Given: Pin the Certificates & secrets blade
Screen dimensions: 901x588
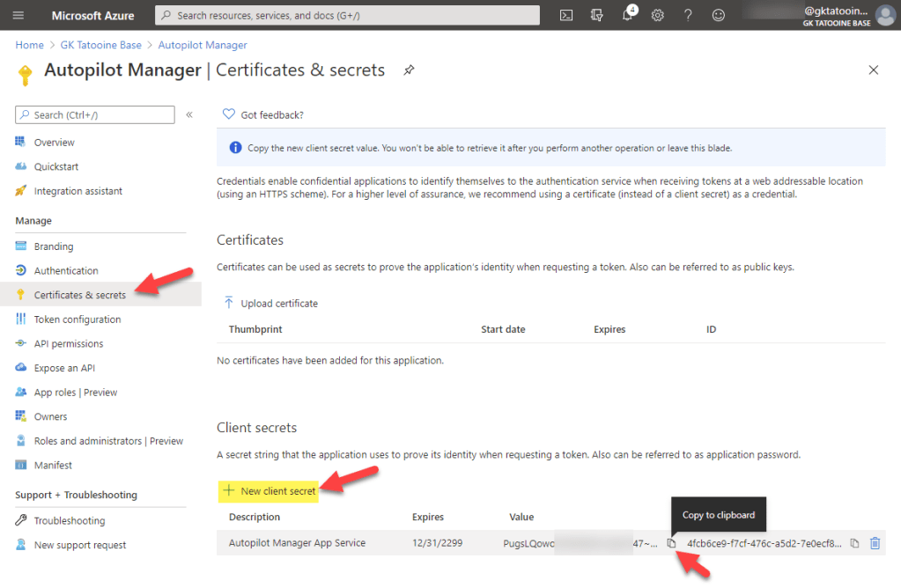Looking at the screenshot, I should click(408, 70).
